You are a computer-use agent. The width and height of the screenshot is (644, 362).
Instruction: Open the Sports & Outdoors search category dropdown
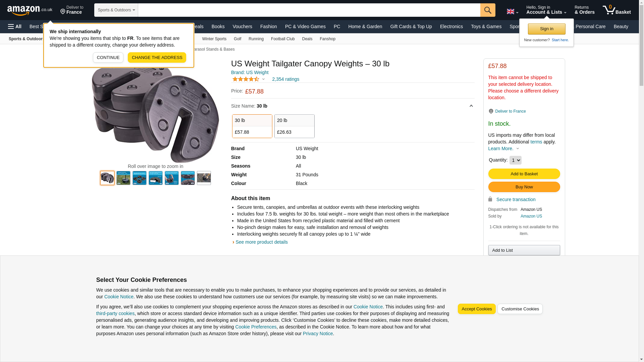116,10
